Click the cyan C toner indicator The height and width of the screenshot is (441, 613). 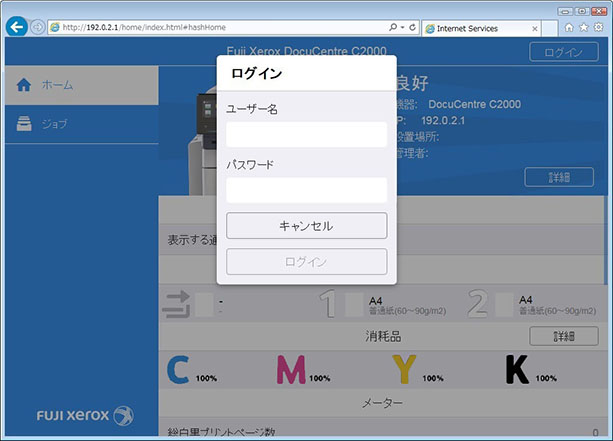178,370
